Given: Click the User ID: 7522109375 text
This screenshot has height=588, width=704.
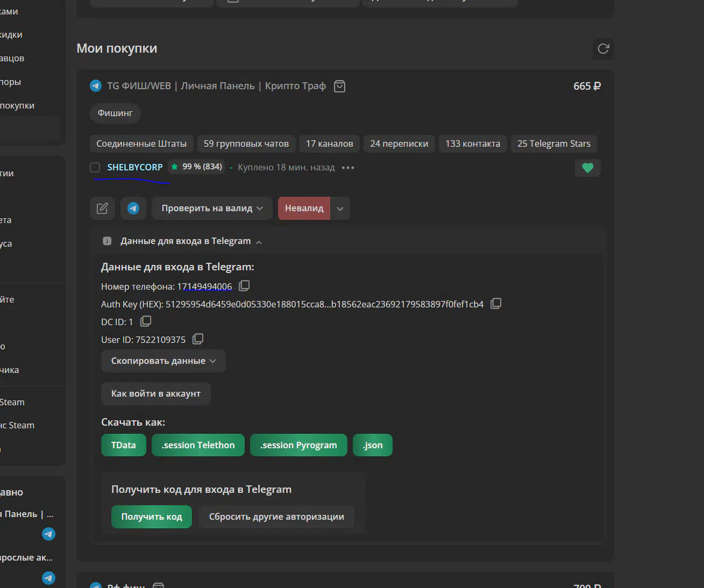Looking at the screenshot, I should tap(143, 340).
